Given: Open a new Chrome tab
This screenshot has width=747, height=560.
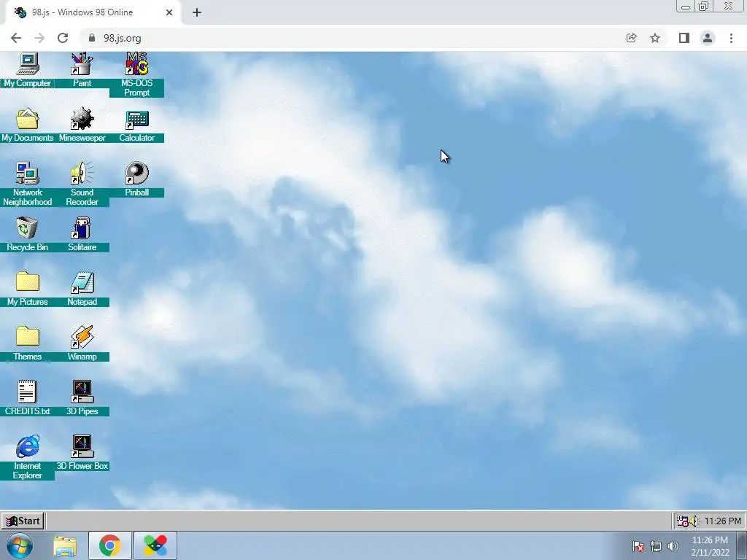Looking at the screenshot, I should 197,12.
